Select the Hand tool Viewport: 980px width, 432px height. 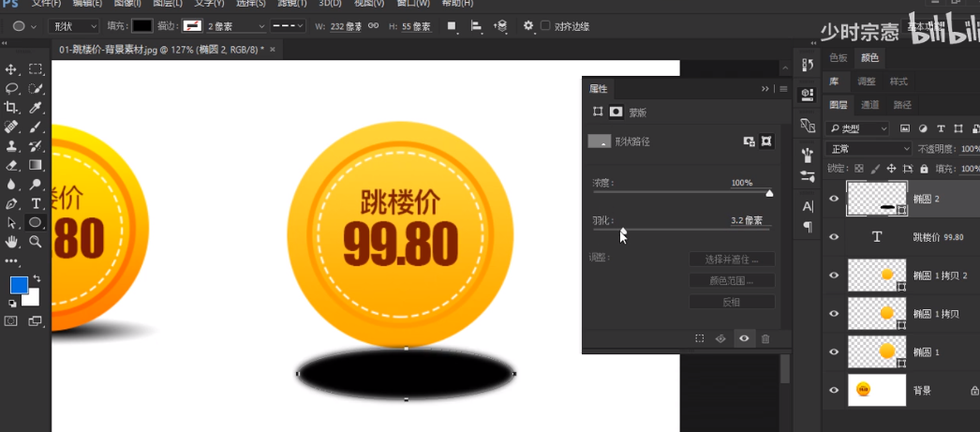click(11, 242)
